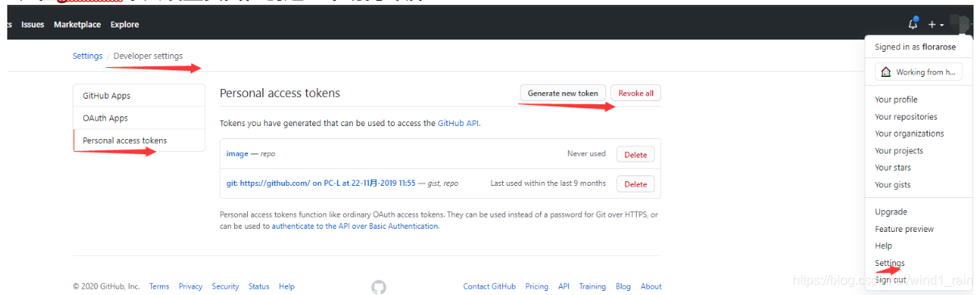Open Marketplace in top navigation
This screenshot has height=295, width=980.
click(x=77, y=25)
